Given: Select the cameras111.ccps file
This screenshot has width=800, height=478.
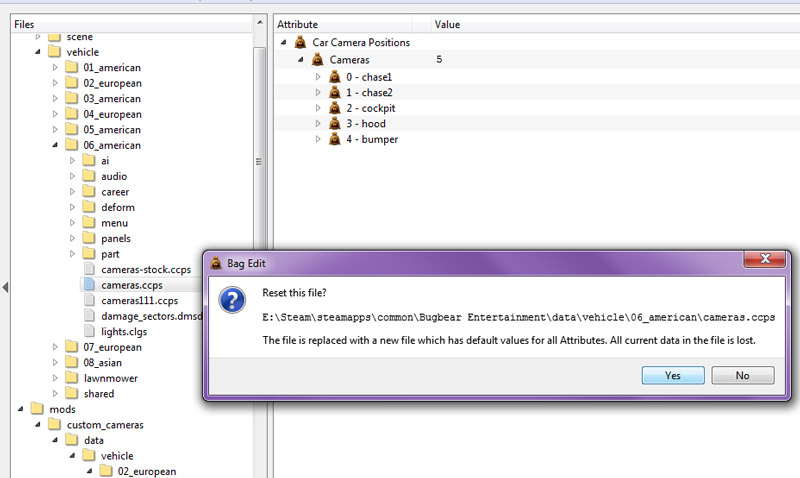Looking at the screenshot, I should tap(139, 300).
